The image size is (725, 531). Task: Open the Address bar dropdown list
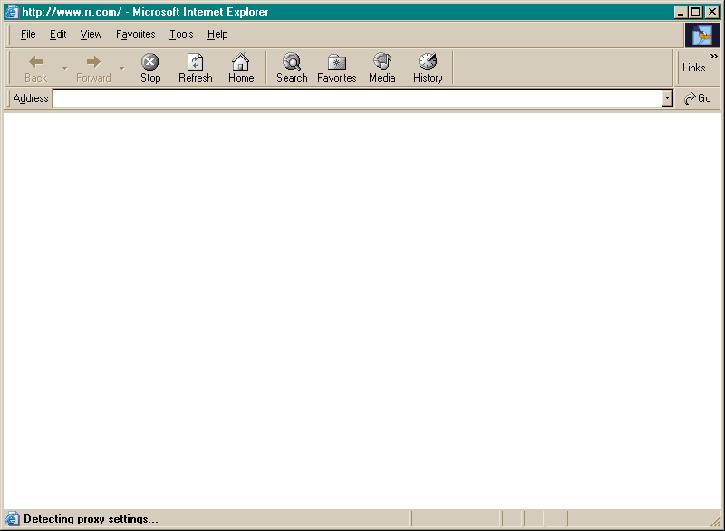pyautogui.click(x=667, y=99)
